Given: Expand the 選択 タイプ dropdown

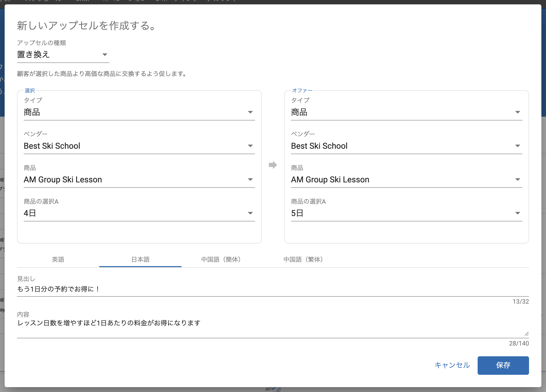Looking at the screenshot, I should [139, 112].
